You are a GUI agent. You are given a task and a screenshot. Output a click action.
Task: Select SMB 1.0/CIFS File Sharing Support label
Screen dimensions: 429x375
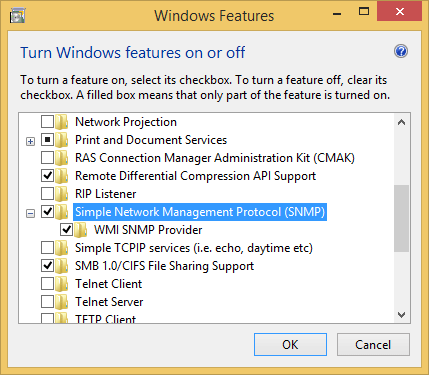click(x=164, y=266)
